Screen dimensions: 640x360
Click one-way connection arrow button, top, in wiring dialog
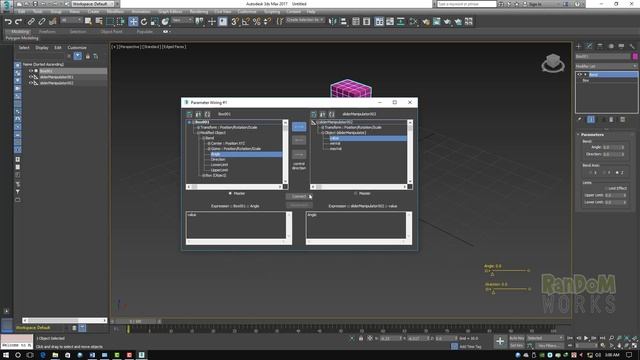click(x=299, y=127)
